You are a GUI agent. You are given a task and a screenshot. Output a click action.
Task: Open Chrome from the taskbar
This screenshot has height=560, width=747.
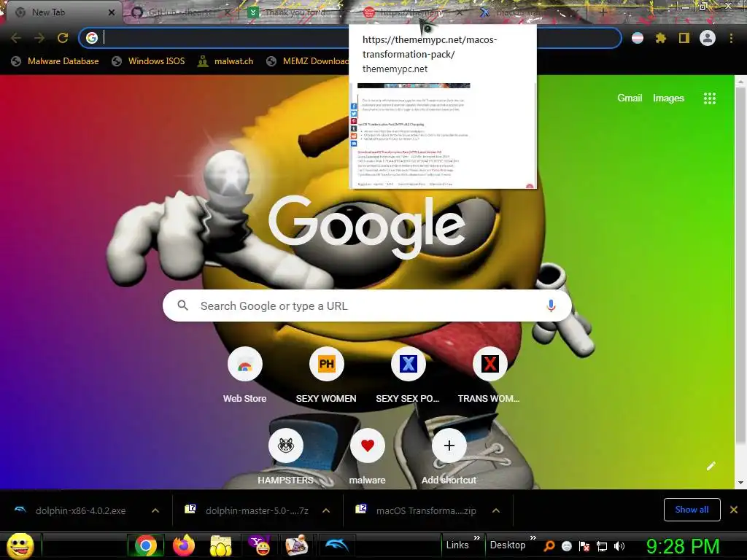coord(146,545)
